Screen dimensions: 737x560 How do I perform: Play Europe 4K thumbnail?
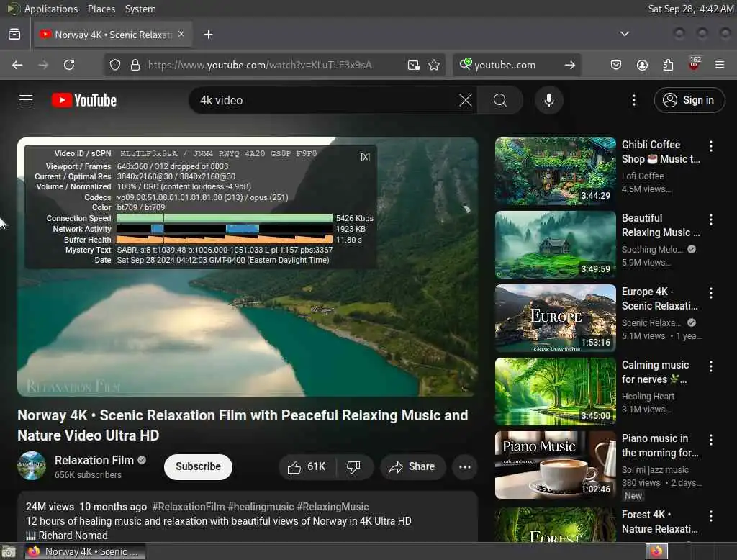[x=555, y=318]
